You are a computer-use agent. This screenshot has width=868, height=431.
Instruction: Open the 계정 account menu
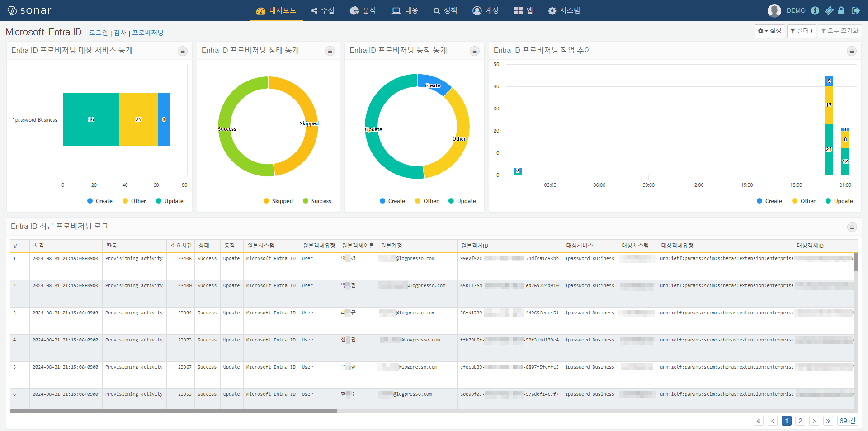[x=486, y=10]
